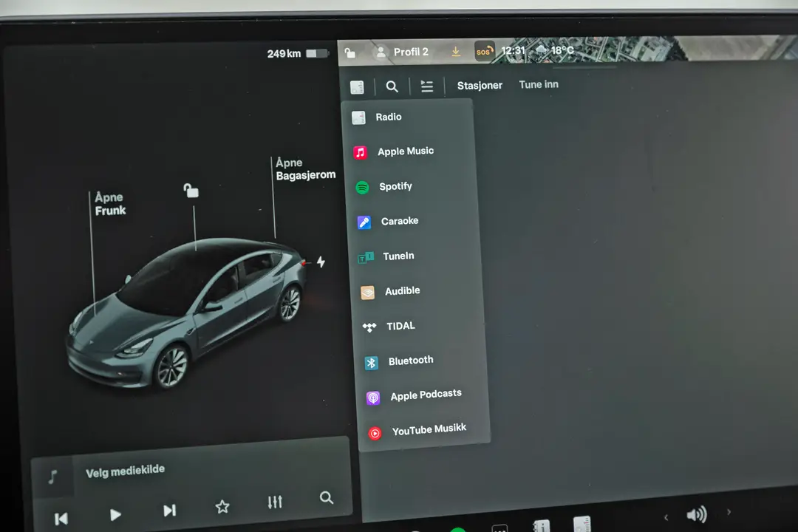Viewport: 798px width, 532px height.
Task: Click the Bluetooth symbol icon
Action: (371, 363)
